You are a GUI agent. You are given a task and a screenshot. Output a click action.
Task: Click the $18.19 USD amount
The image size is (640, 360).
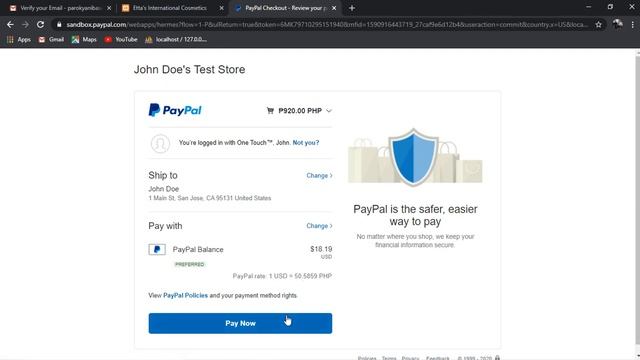321,252
